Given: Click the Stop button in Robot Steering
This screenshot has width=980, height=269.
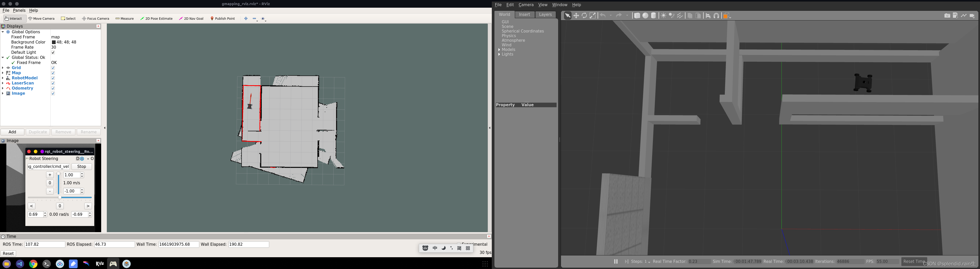Looking at the screenshot, I should point(81,167).
